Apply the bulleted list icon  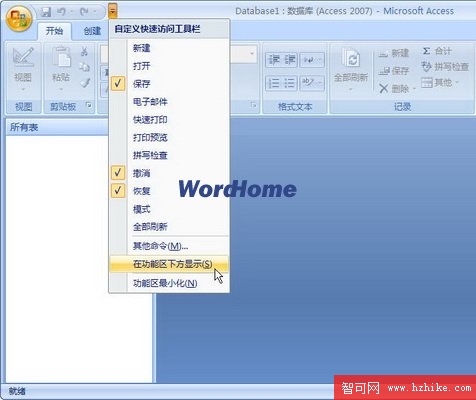pos(289,83)
